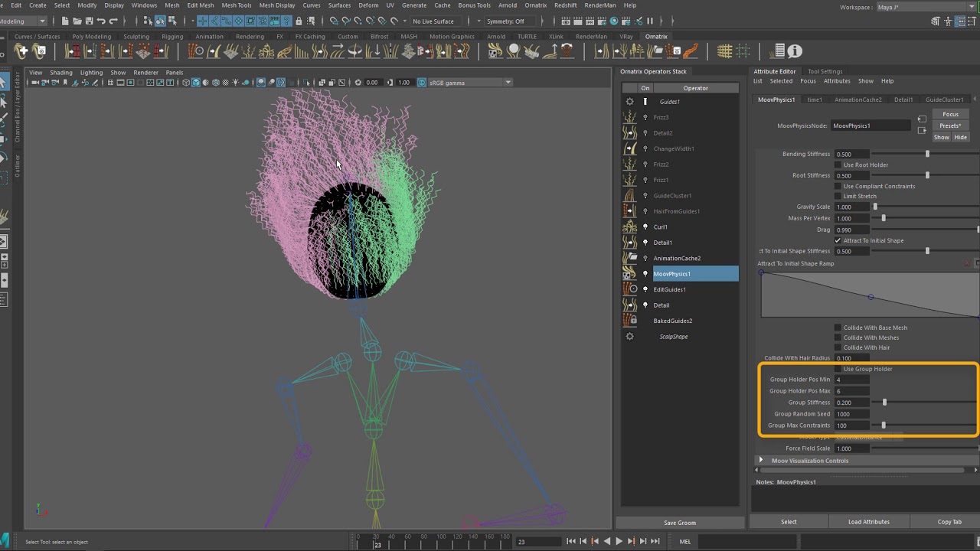The image size is (980, 551).
Task: Click the ScalpShape gear icon
Action: [630, 337]
